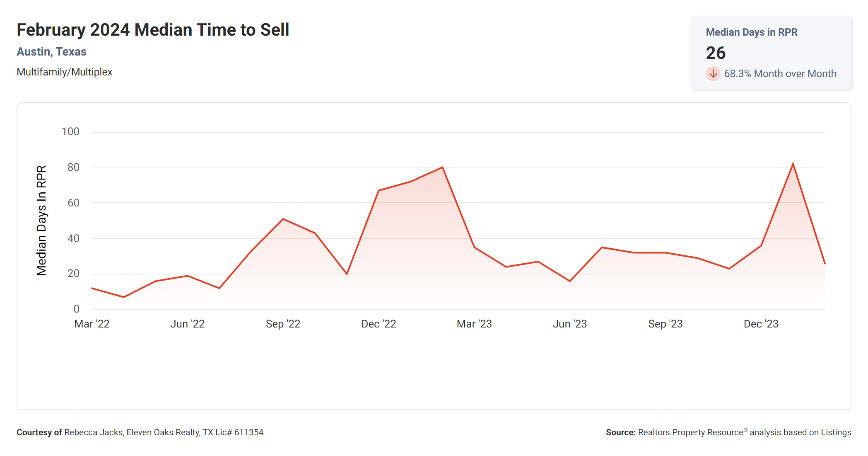Image resolution: width=868 pixels, height=456 pixels.
Task: Click the Jun '22 x-axis label
Action: (x=188, y=324)
